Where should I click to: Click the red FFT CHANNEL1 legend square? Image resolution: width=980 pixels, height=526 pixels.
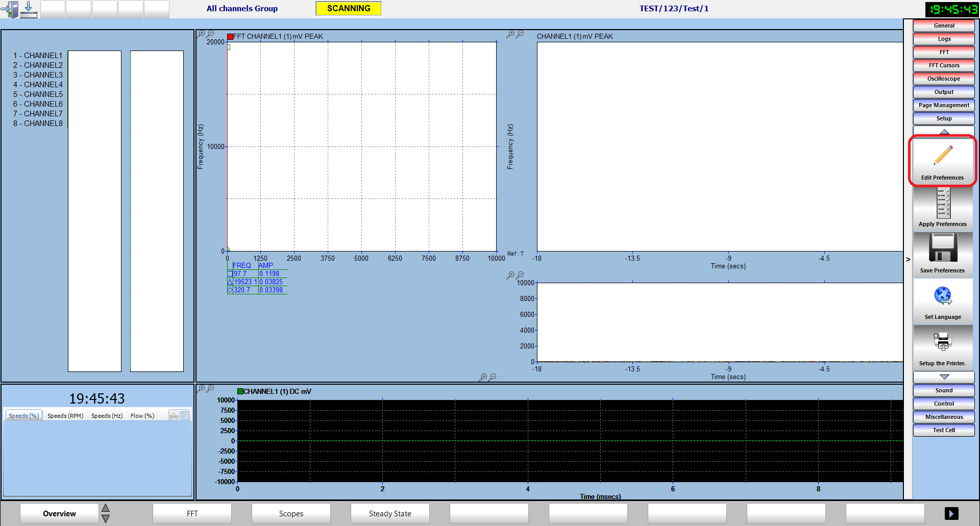[230, 37]
